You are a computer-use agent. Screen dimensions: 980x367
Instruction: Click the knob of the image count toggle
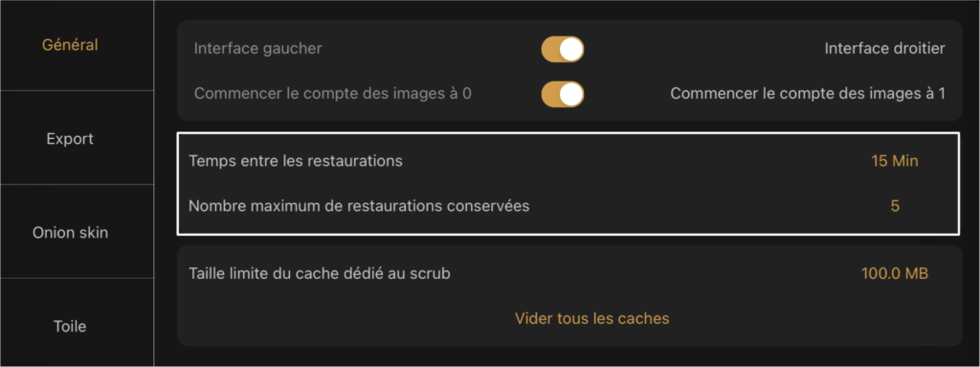click(x=571, y=94)
